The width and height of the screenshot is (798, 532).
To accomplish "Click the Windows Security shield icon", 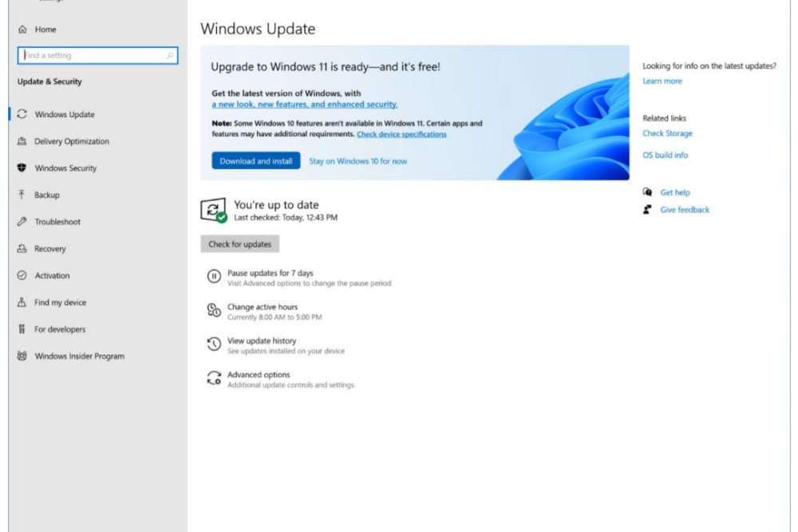I will (22, 167).
